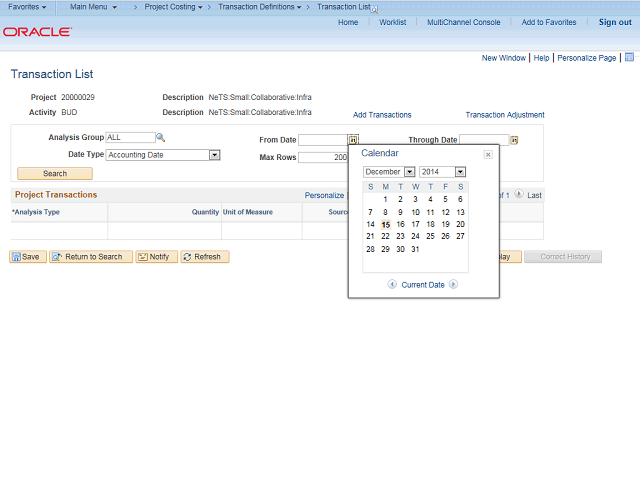Click the Notify button

156,257
